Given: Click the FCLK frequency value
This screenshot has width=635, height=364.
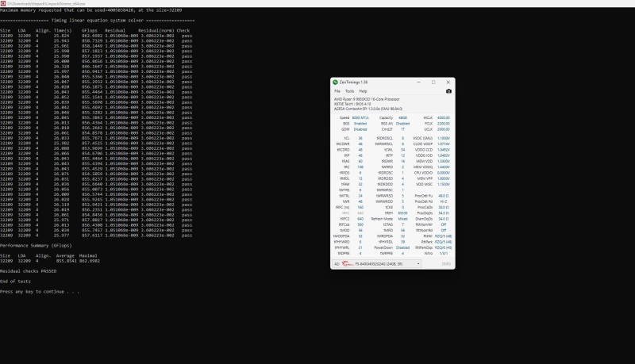Looking at the screenshot, I should pyautogui.click(x=444, y=124).
